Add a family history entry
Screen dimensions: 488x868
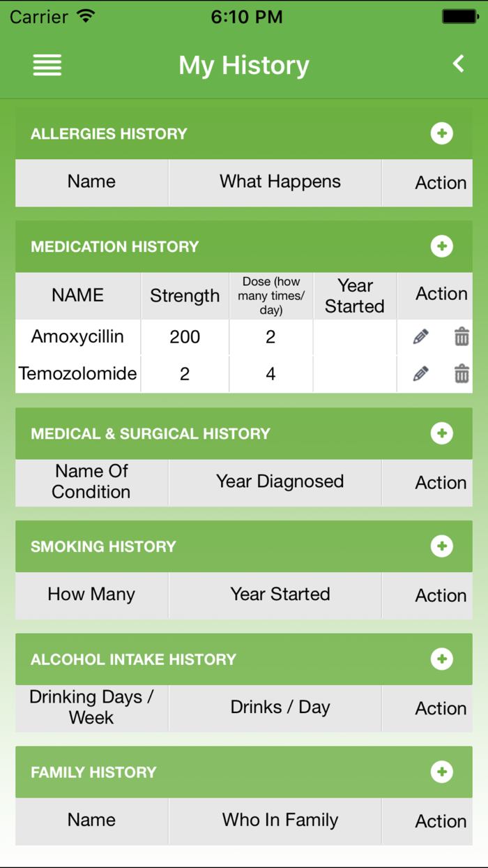point(442,772)
